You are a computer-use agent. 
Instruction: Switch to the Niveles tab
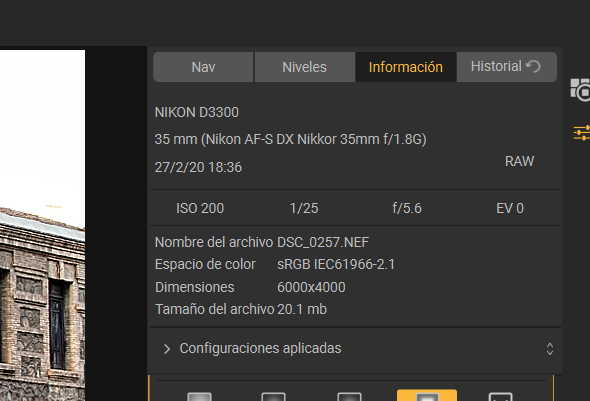click(304, 67)
